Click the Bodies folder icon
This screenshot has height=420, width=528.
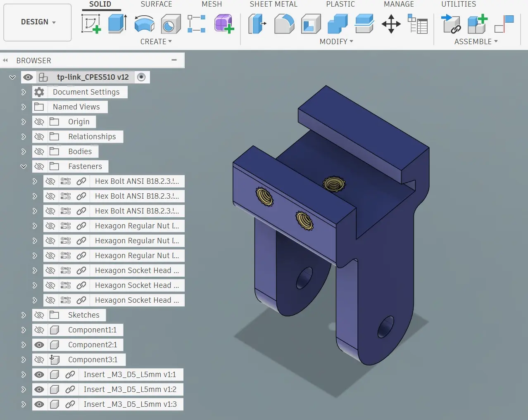point(55,152)
